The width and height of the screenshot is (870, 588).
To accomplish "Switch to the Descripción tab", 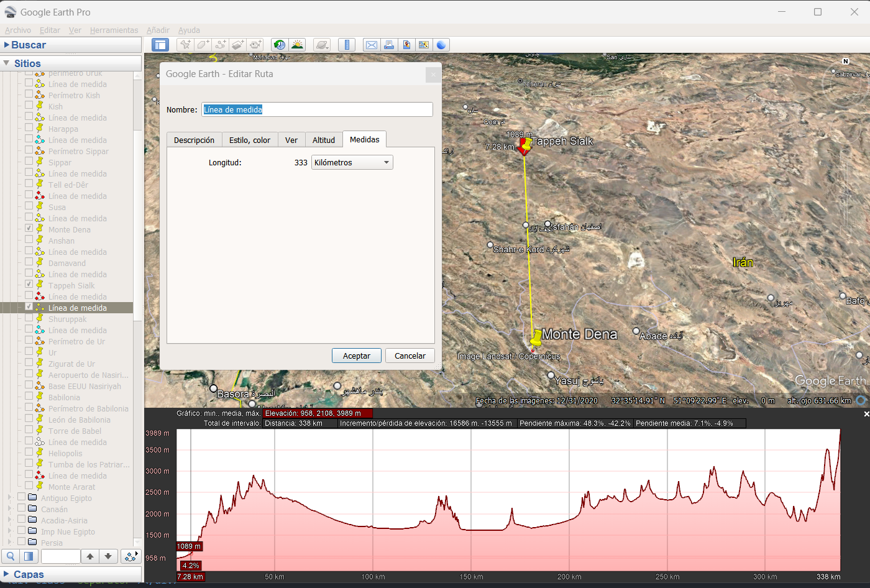I will (194, 140).
